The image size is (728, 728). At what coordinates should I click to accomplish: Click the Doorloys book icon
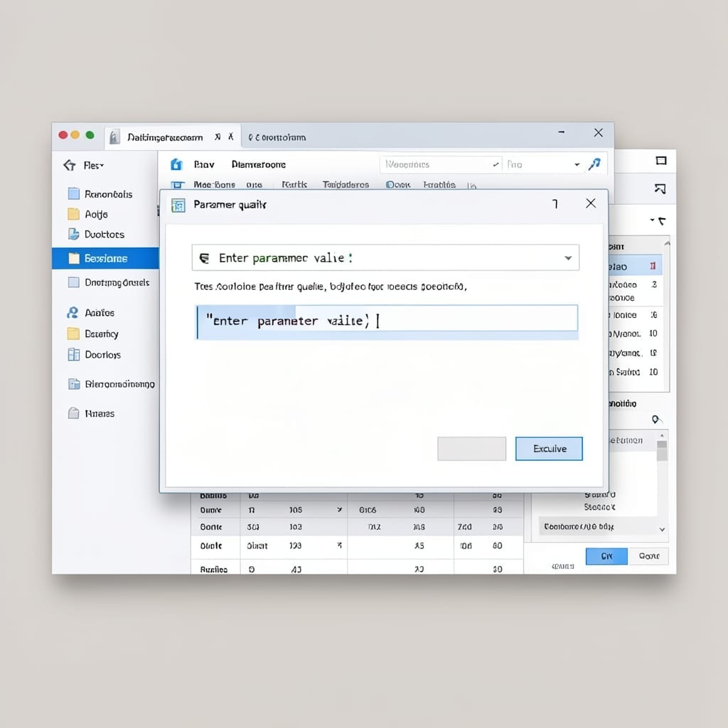tap(73, 355)
